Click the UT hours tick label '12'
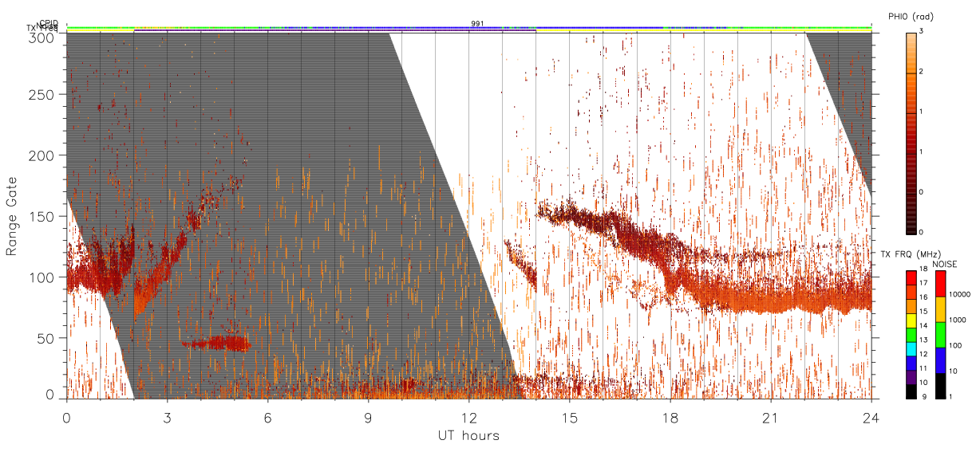This screenshot has height=452, width=980. 468,418
